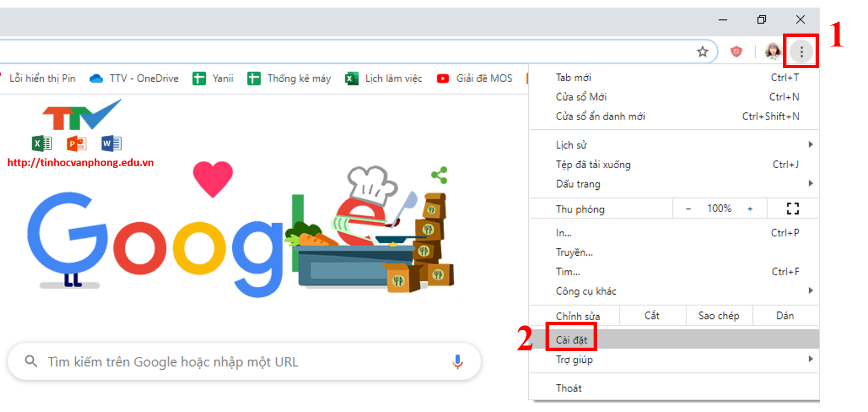Viewport: 868px width, 412px height.
Task: Click the Cắt button
Action: tap(652, 316)
